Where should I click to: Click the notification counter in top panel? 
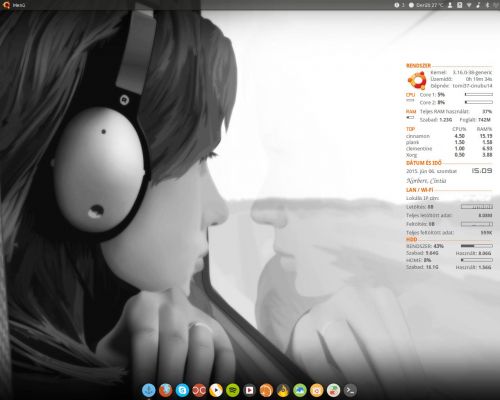coord(399,5)
